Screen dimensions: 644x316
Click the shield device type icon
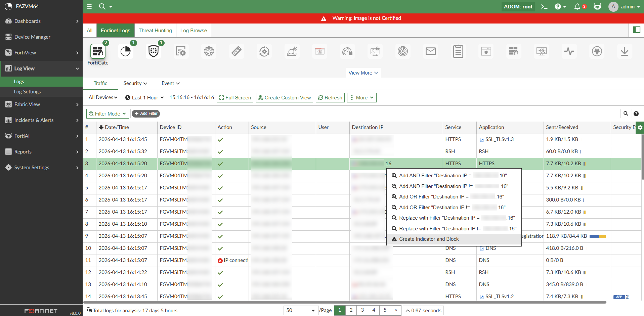point(154,51)
